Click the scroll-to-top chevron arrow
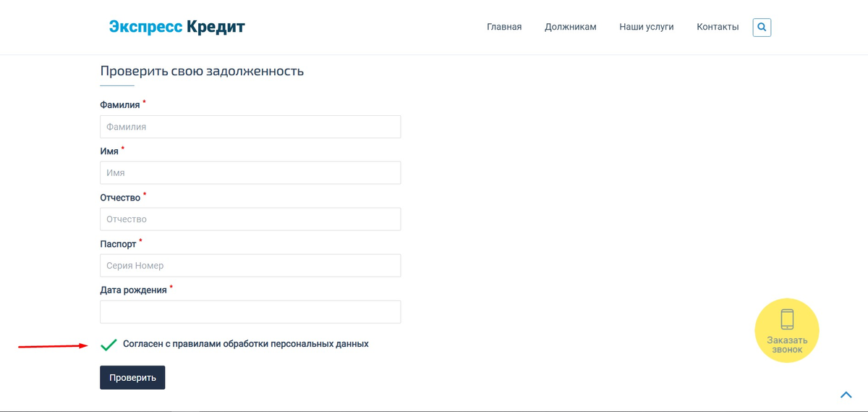This screenshot has width=868, height=412. [846, 395]
